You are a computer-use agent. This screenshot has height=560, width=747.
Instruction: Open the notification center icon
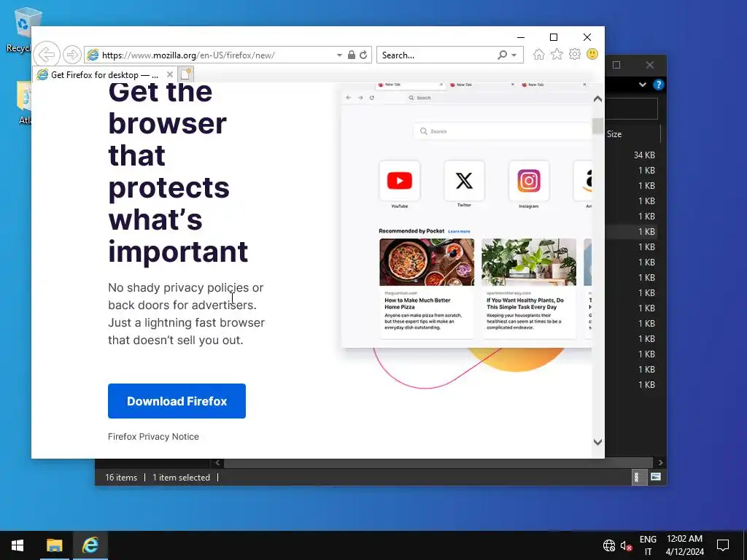coord(723,545)
